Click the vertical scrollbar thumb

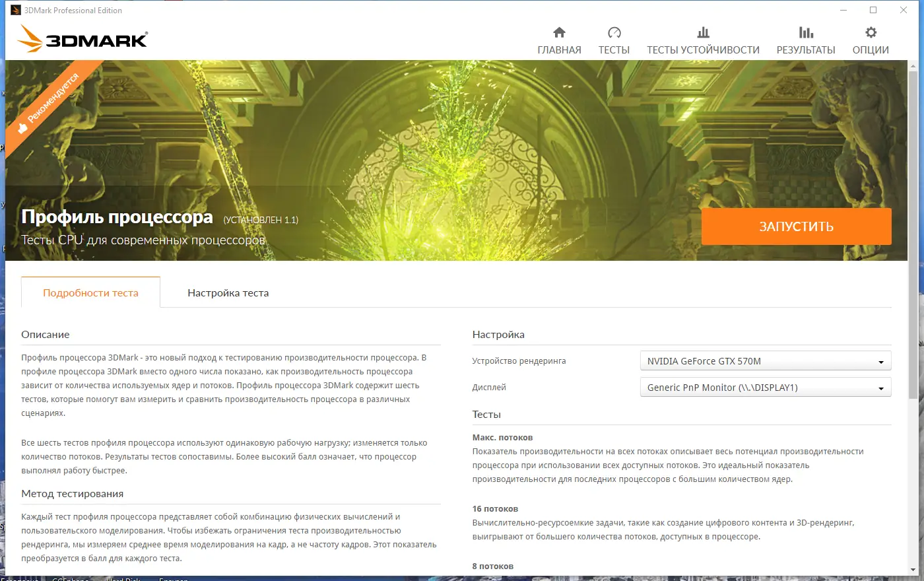pos(913,234)
